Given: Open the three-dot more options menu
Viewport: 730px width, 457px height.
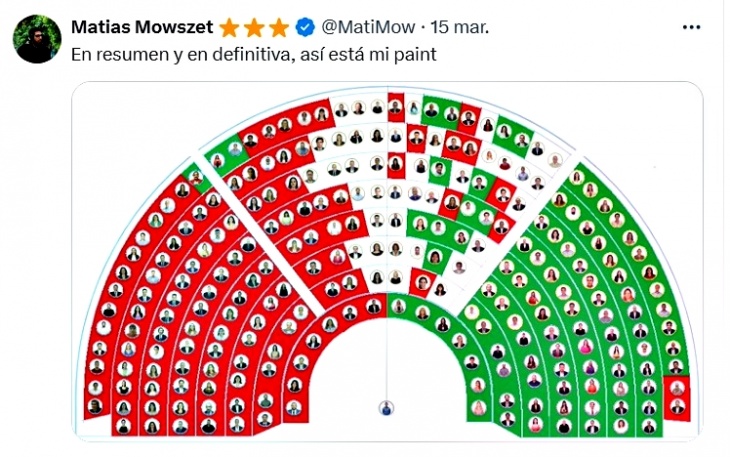Looking at the screenshot, I should pyautogui.click(x=691, y=27).
